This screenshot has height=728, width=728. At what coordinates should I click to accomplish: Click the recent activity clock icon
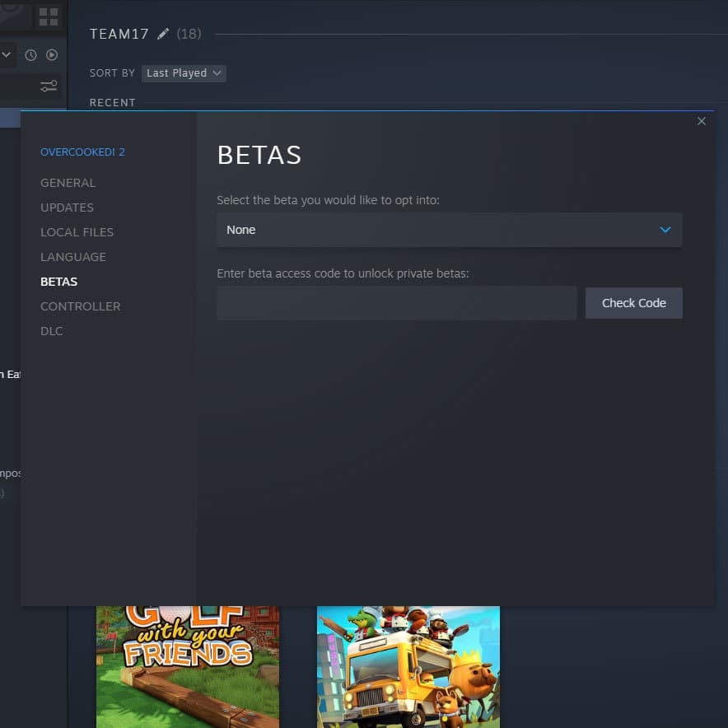(30, 55)
